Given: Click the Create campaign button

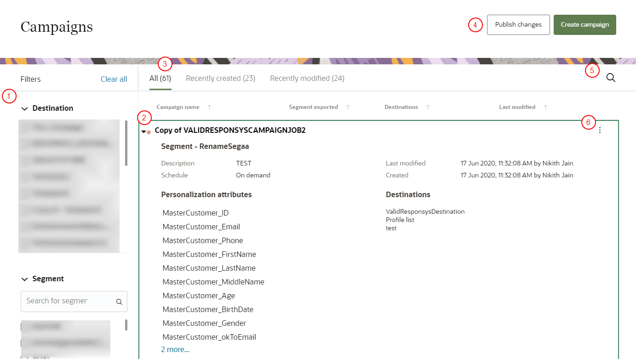Looking at the screenshot, I should pyautogui.click(x=585, y=25).
